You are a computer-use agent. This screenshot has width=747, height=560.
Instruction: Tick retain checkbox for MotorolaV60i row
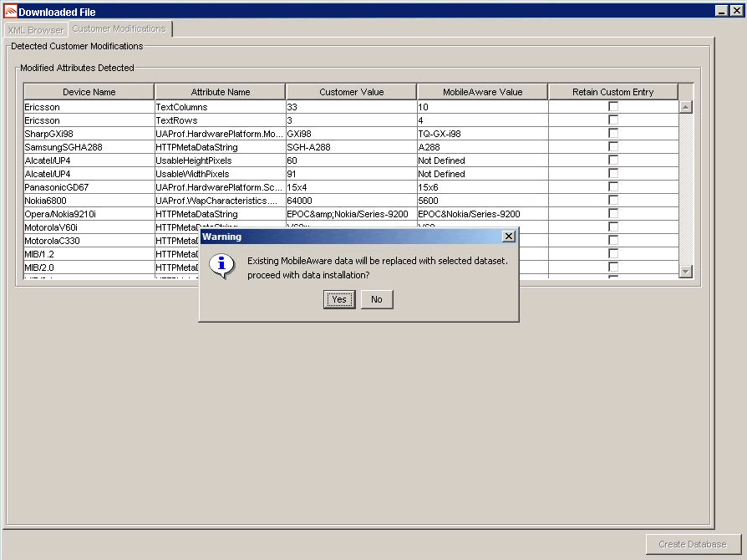(613, 227)
